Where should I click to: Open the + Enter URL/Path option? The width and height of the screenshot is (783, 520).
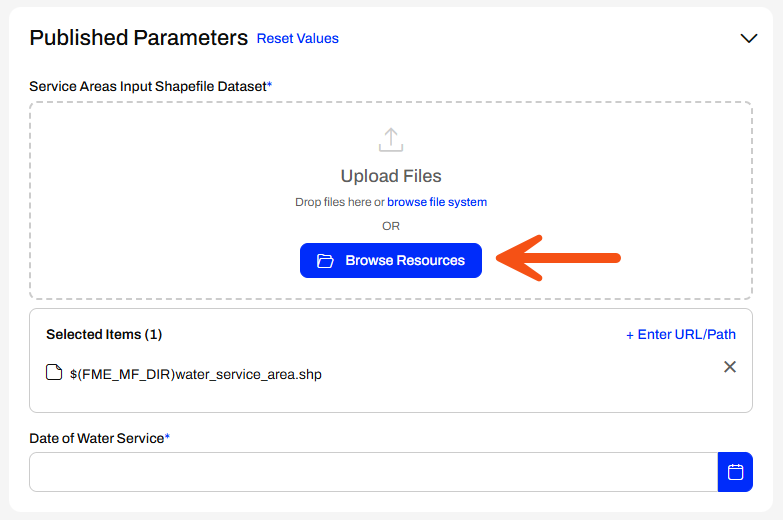tap(681, 334)
